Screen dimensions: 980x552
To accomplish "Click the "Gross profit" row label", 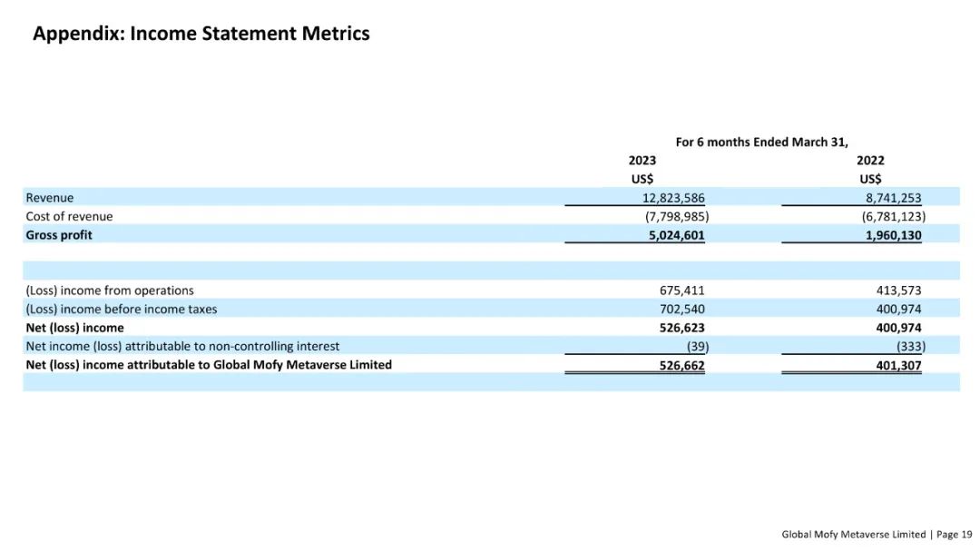I will point(59,235).
